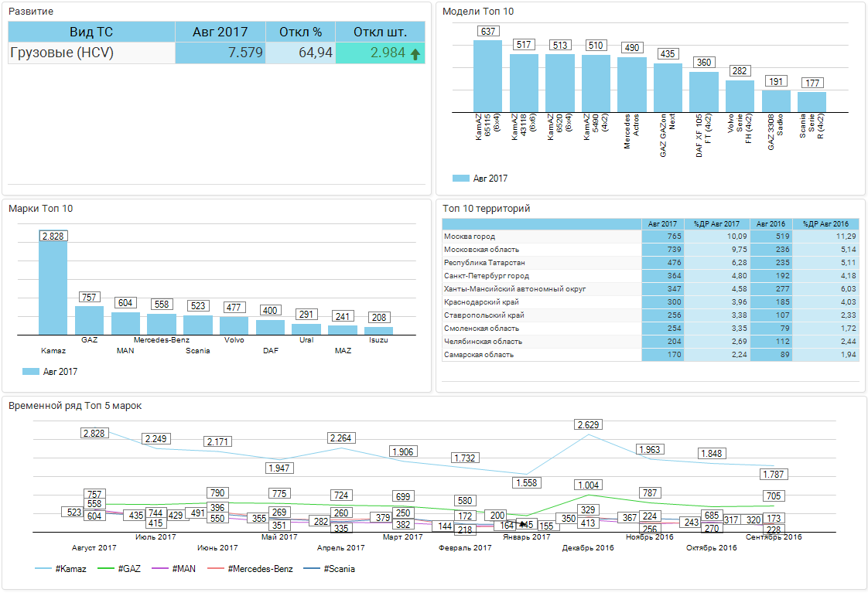Click Ханты-Мансийский автономный округ row
The width and height of the screenshot is (868, 613).
click(651, 289)
